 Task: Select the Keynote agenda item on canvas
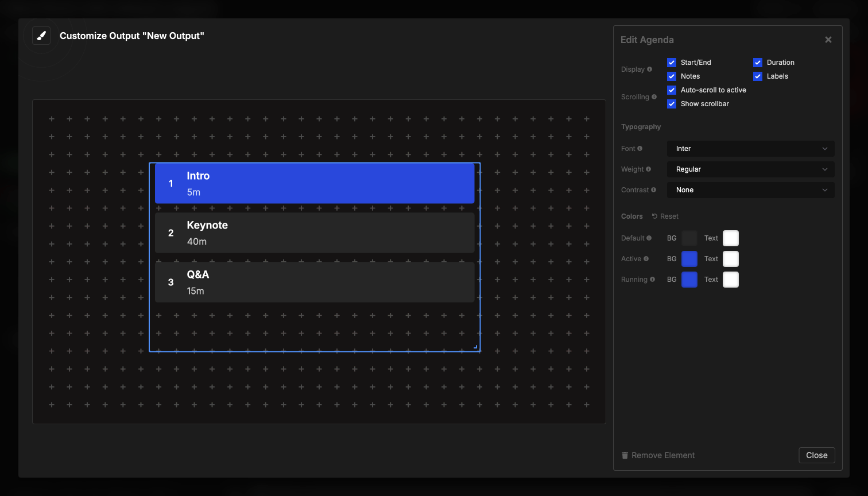[x=315, y=232]
